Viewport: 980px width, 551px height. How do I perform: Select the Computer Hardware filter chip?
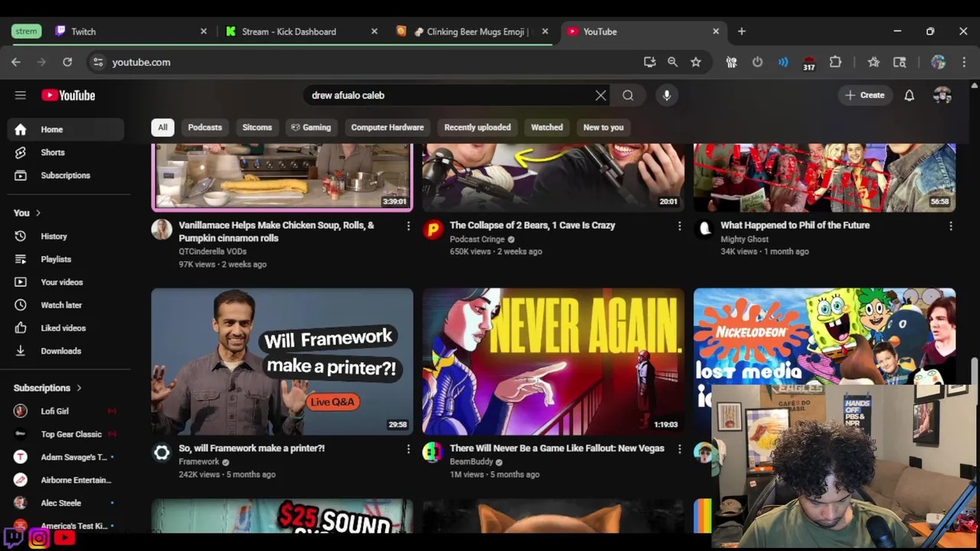click(387, 127)
